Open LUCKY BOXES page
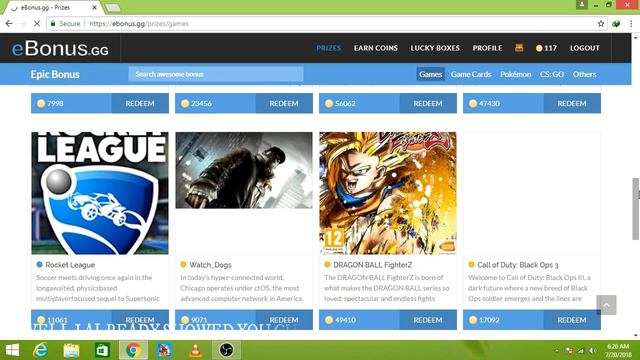The height and width of the screenshot is (360, 640). tap(435, 48)
